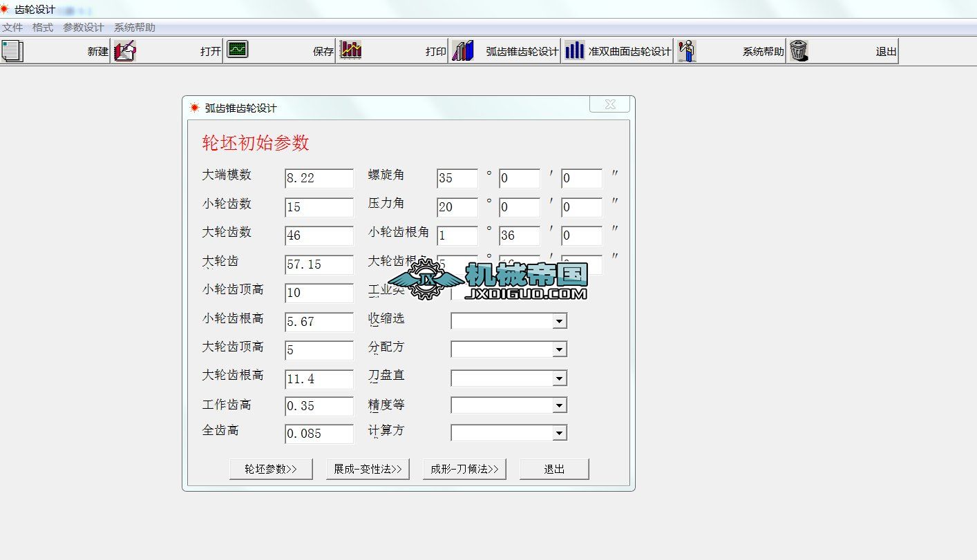Open 弧齿锥齿轮设计 via its toolbar icon
This screenshot has height=560, width=977.
[463, 50]
